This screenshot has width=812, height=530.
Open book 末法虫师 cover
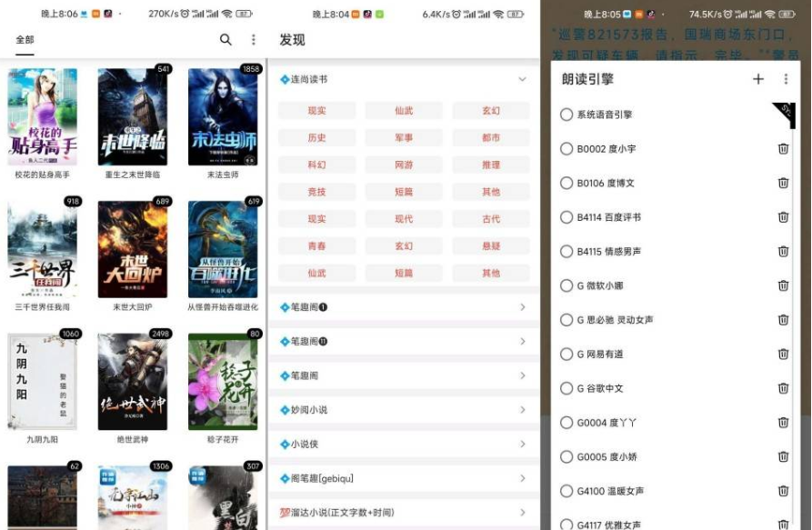(x=223, y=117)
